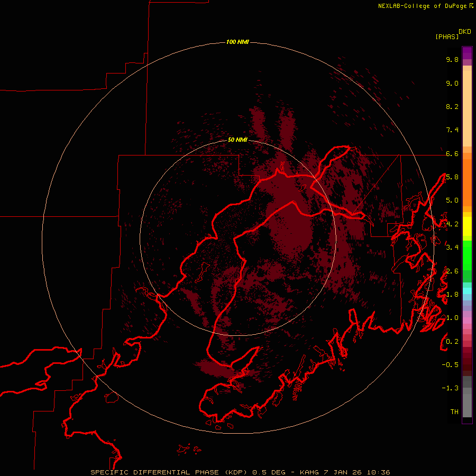
Task: Click the NEXLAB-College of DuPage credit text
Action: (422, 6)
